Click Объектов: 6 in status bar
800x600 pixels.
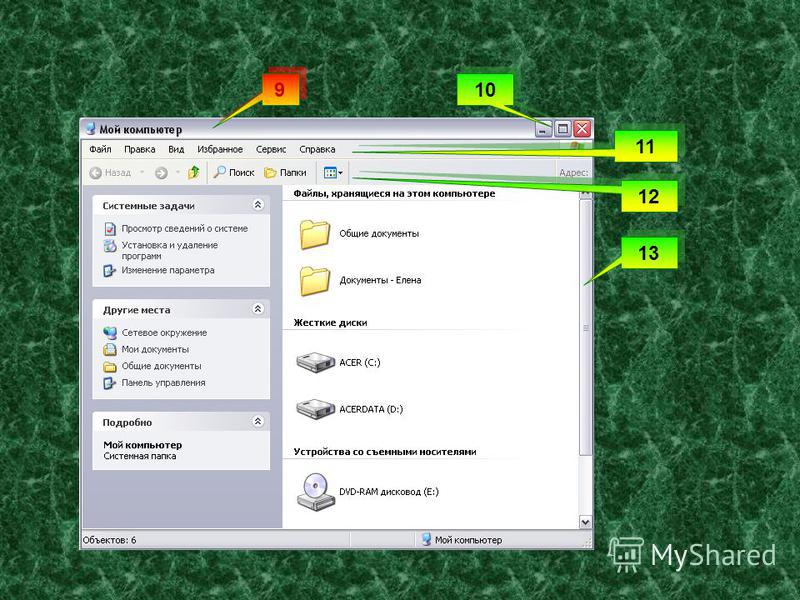109,540
